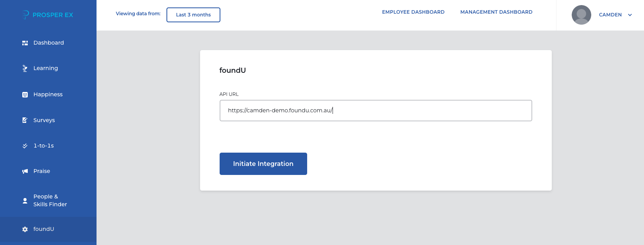Screen dimensions: 644x245
Task: Click the Learning plant icon
Action: tap(25, 68)
